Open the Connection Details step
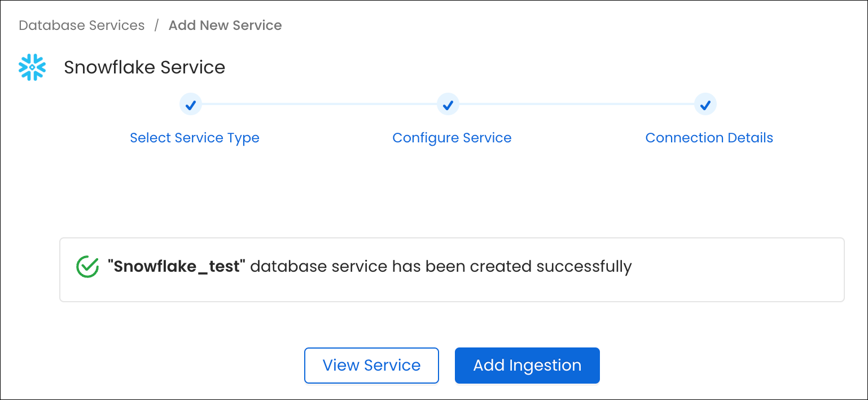868x400 pixels. 709,137
